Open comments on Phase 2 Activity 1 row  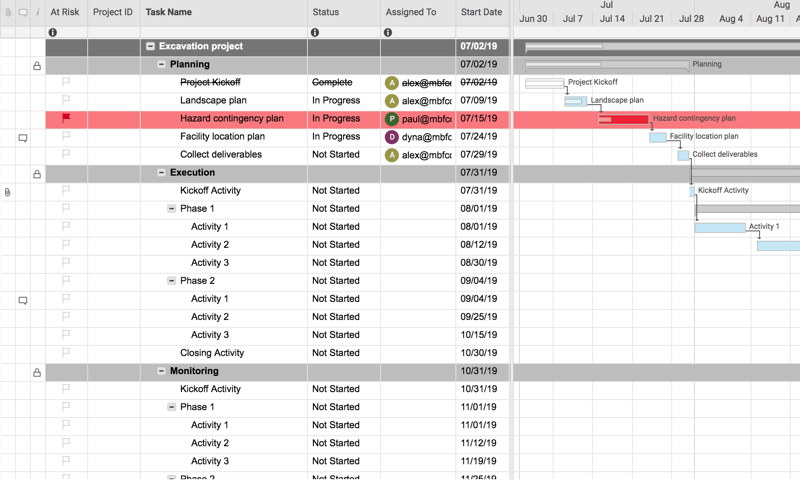tap(23, 300)
